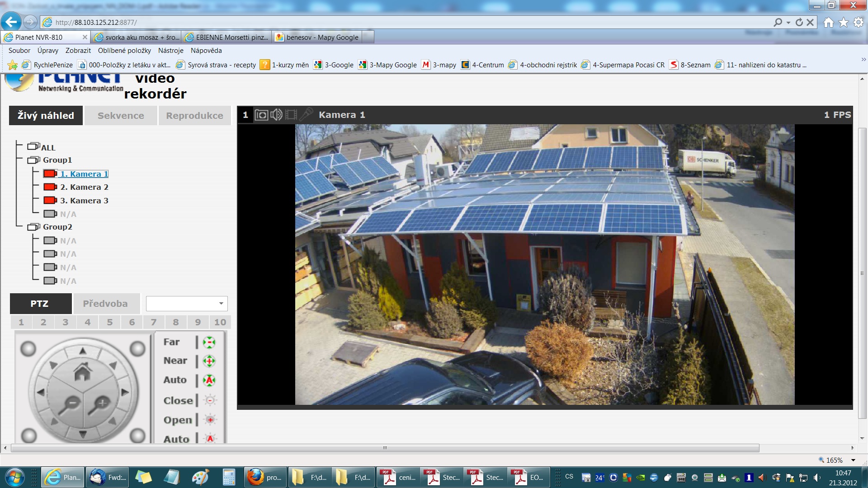This screenshot has width=868, height=488.
Task: Click Iris Open icon
Action: click(x=210, y=420)
